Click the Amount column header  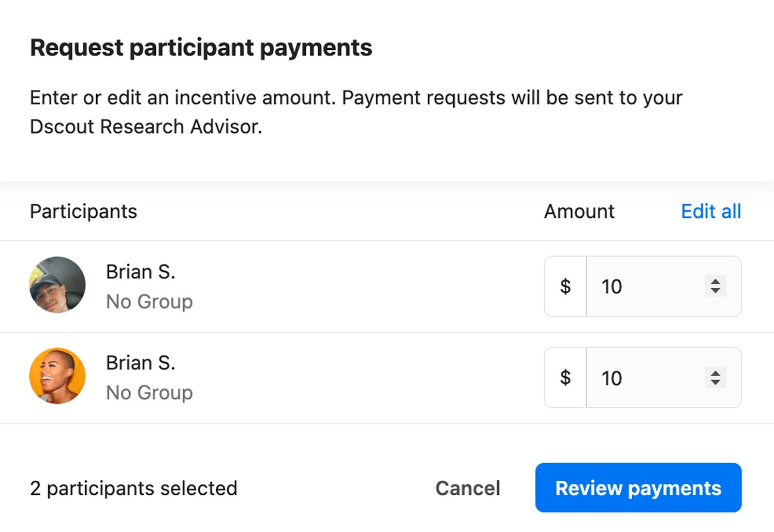pyautogui.click(x=579, y=211)
